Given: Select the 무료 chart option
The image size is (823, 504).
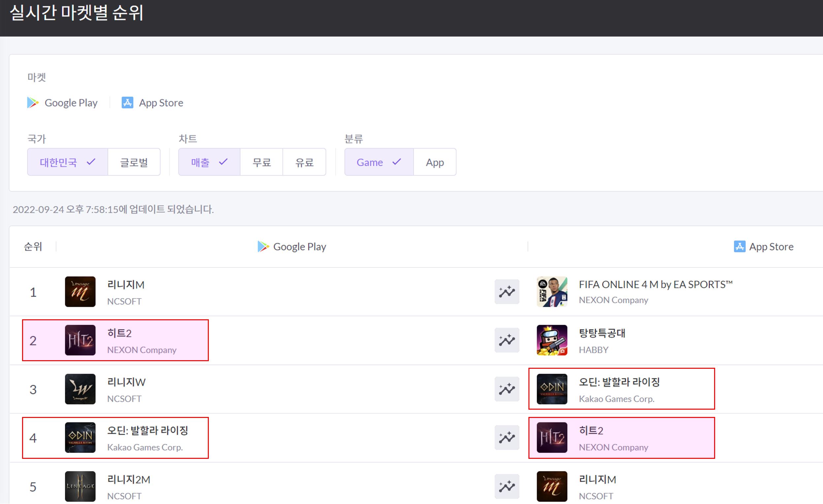Looking at the screenshot, I should (261, 162).
